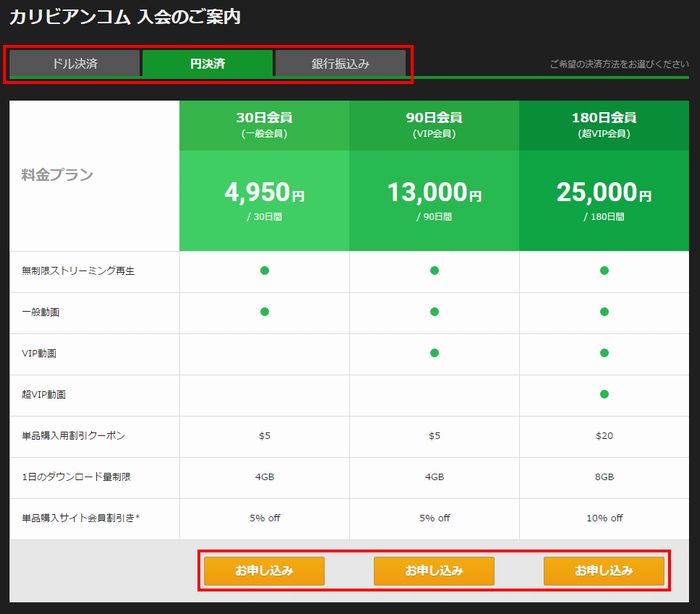Click the 180日会員 (超VIP会員) header
The height and width of the screenshot is (614, 700).
[604, 124]
